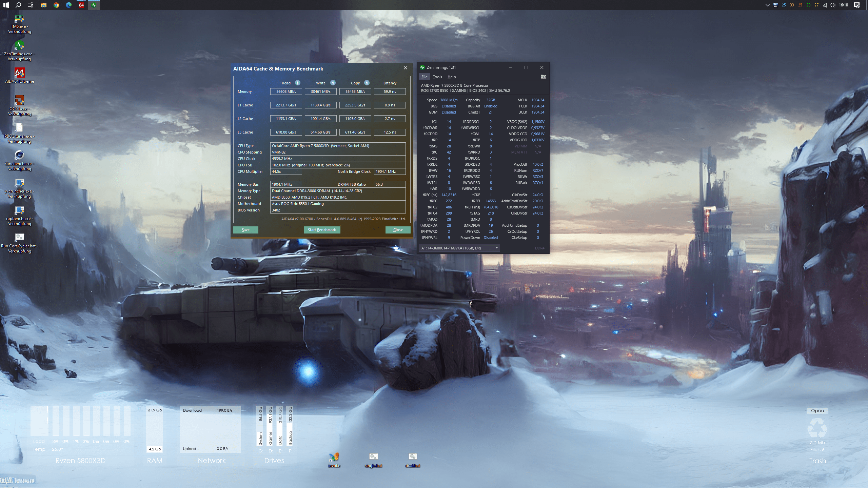
Task: Click the Close button in AIDA64 benchmark
Action: (398, 230)
